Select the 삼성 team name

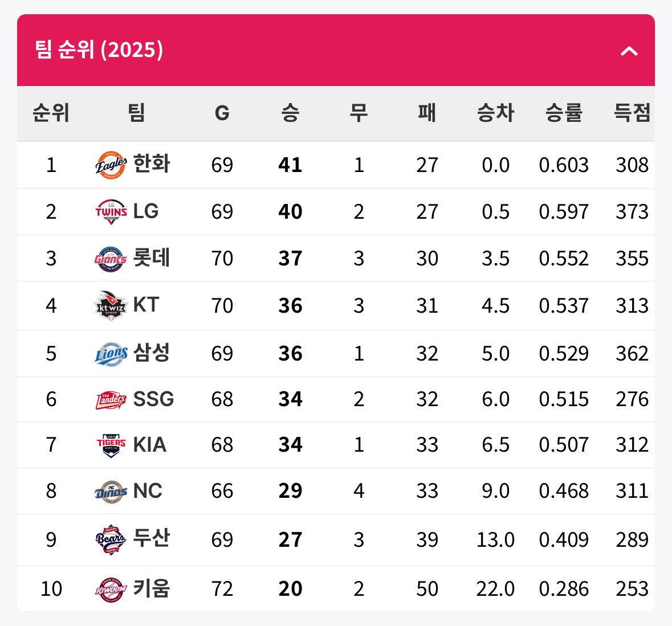pos(152,353)
